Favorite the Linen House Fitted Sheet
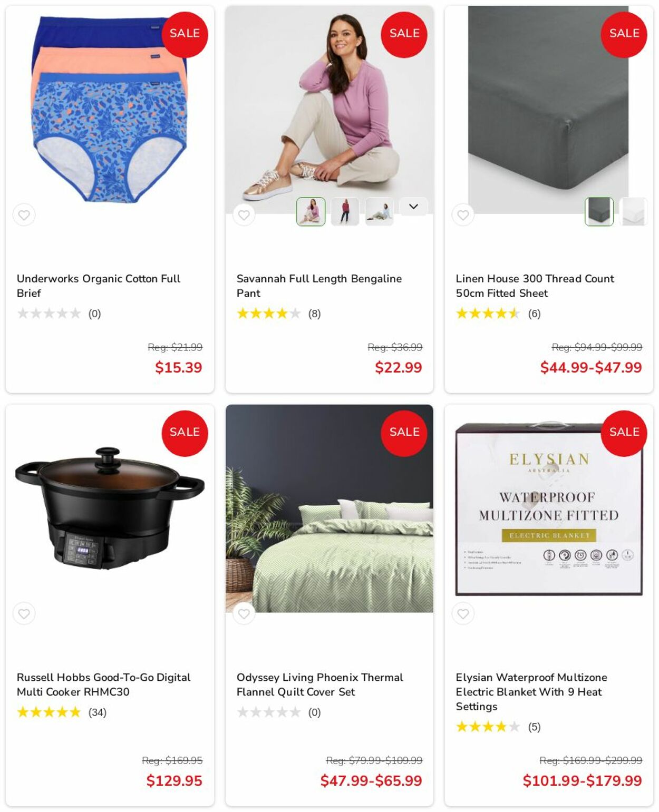Image resolution: width=659 pixels, height=812 pixels. point(463,214)
